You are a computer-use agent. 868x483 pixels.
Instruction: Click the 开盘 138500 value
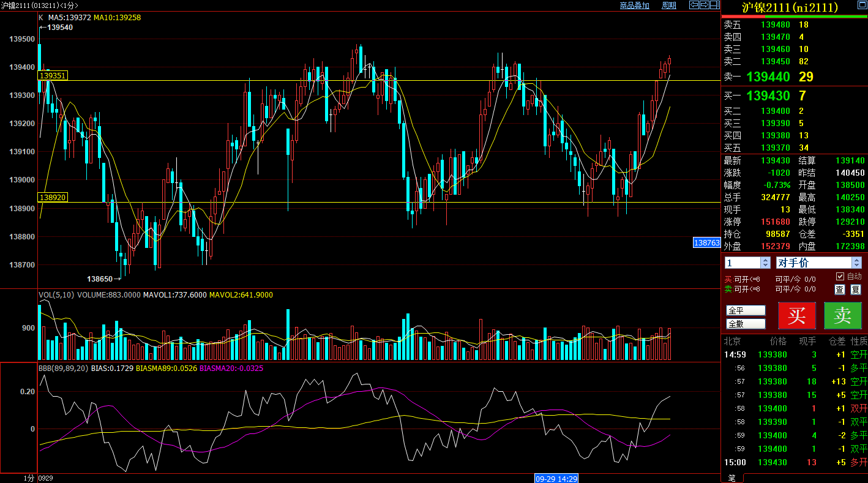[x=850, y=185]
